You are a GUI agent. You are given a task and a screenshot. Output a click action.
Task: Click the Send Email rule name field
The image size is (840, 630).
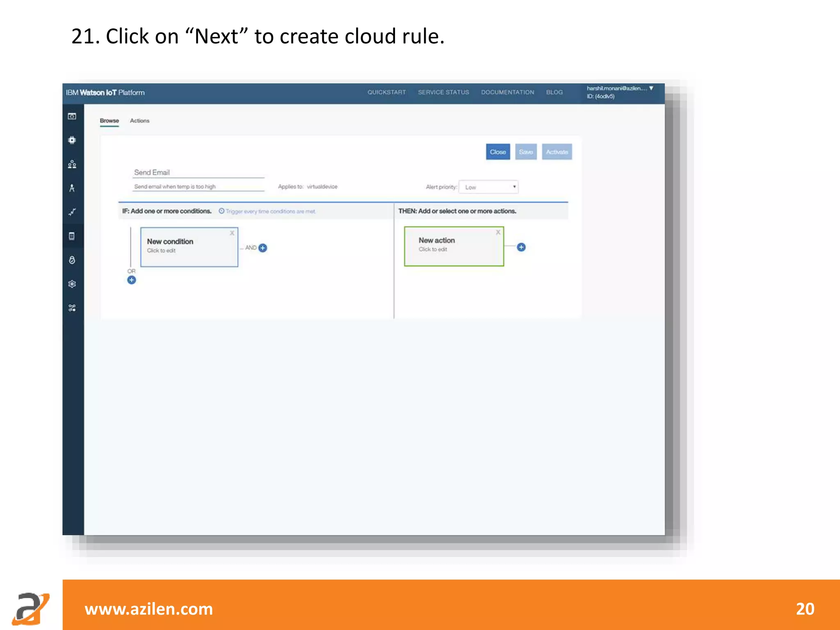coord(198,172)
